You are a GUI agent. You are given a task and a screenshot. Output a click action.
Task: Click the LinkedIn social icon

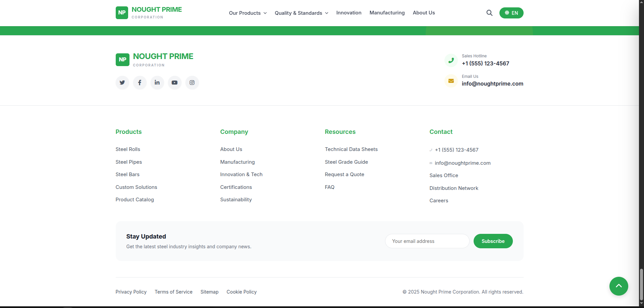click(157, 83)
